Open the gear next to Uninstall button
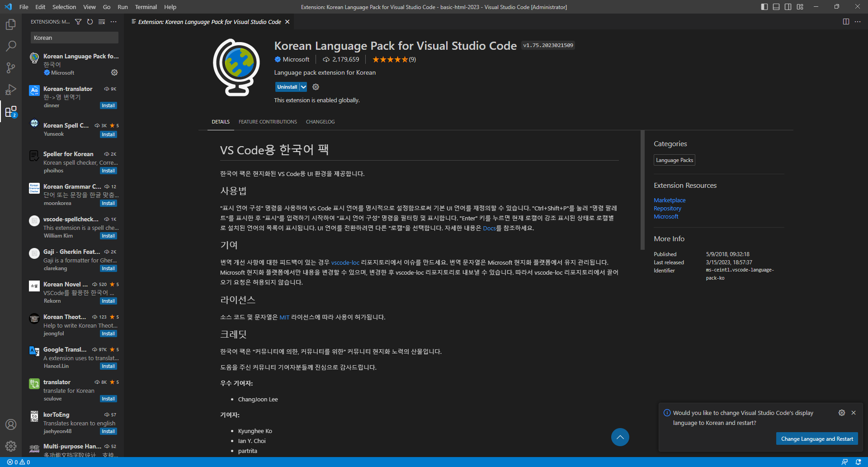 [x=316, y=87]
